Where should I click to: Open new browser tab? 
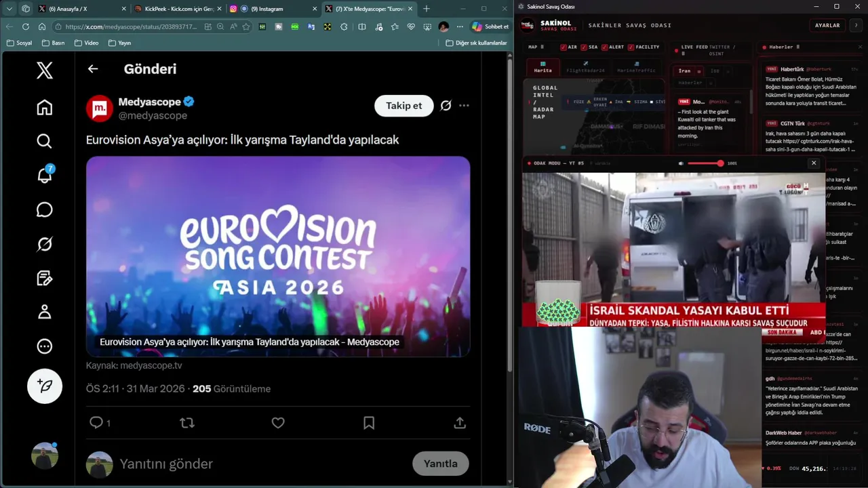click(x=427, y=9)
